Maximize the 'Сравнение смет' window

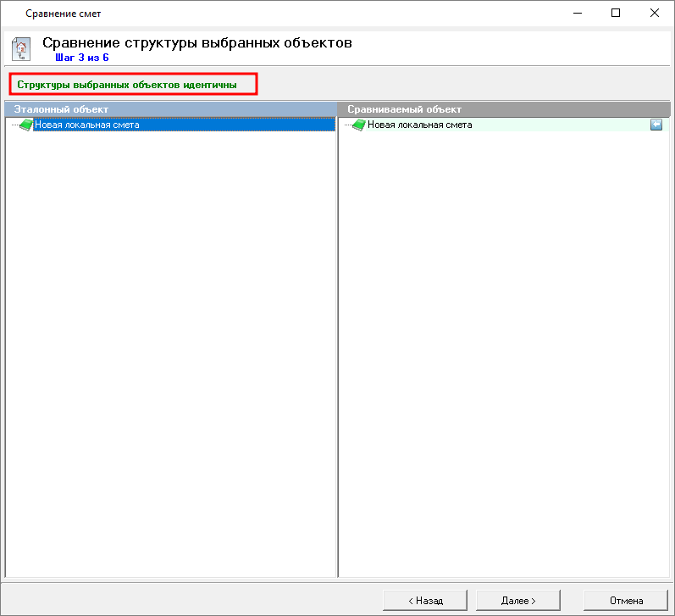(x=616, y=14)
